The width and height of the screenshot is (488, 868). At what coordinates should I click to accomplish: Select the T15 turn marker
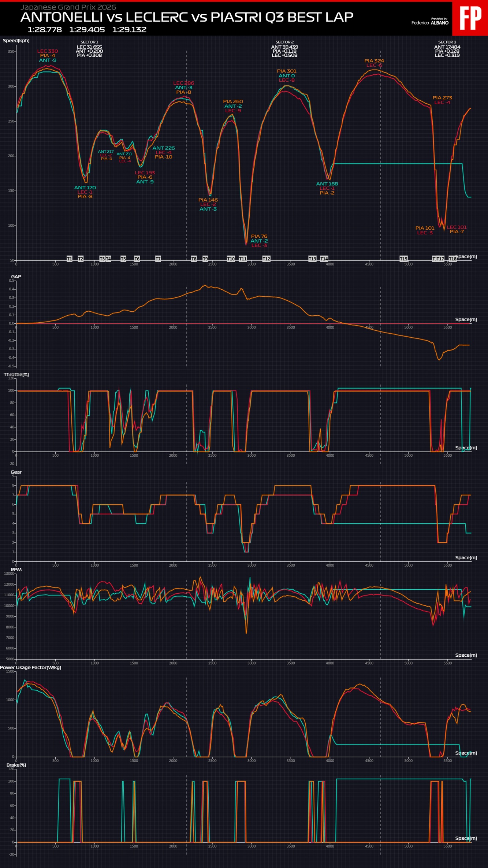click(x=403, y=259)
